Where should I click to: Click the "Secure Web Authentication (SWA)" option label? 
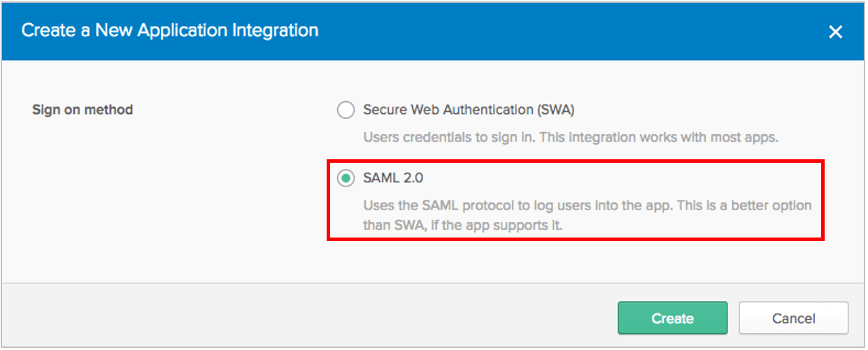pyautogui.click(x=468, y=110)
